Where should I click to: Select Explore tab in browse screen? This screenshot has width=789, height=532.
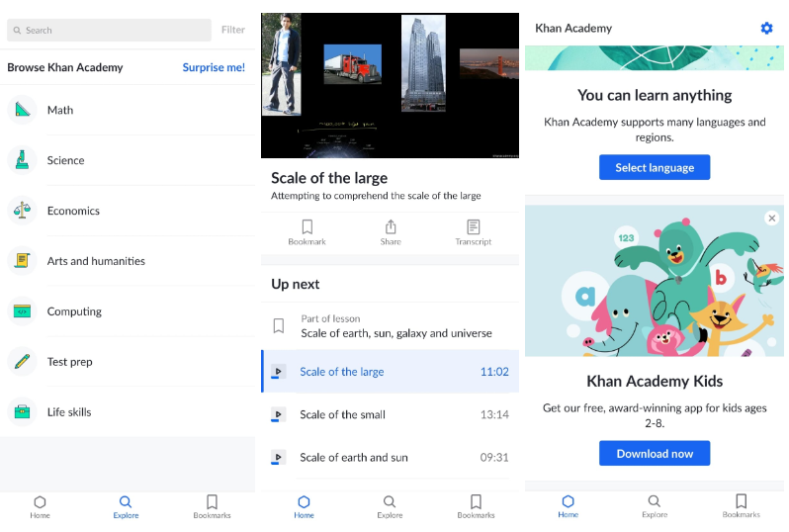coord(126,507)
